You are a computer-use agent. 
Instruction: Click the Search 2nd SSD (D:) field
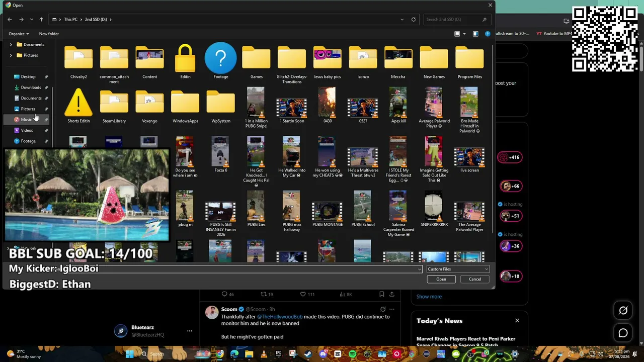coord(456,20)
